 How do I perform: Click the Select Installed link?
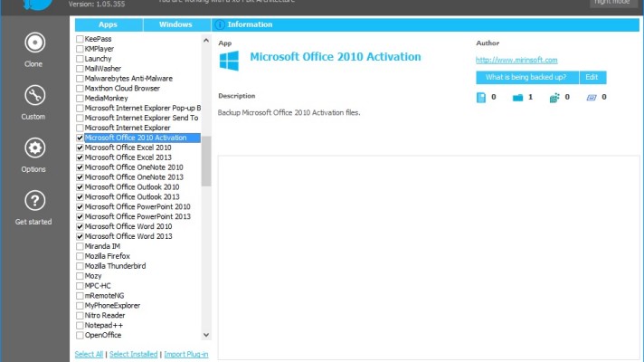click(x=134, y=354)
